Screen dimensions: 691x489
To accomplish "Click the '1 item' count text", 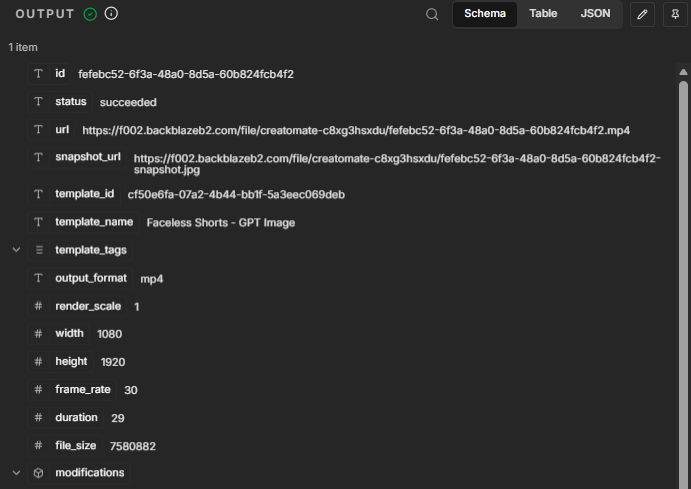I will coord(23,47).
